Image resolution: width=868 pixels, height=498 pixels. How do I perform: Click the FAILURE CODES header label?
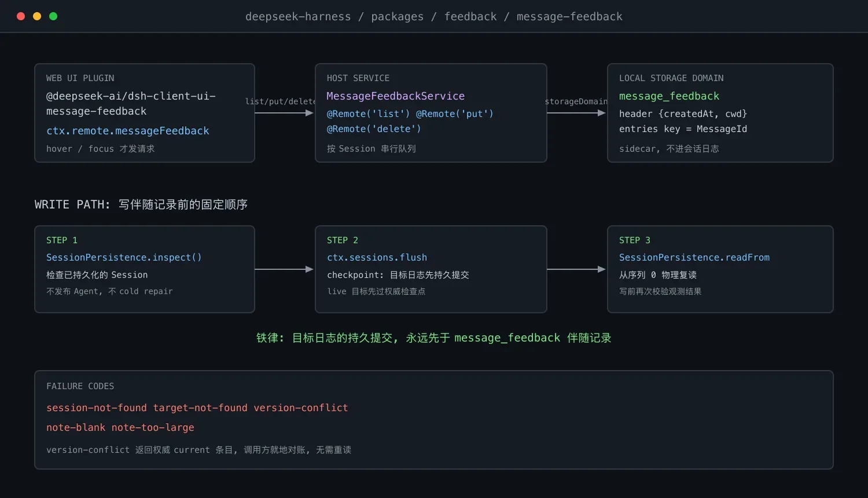[x=80, y=386]
